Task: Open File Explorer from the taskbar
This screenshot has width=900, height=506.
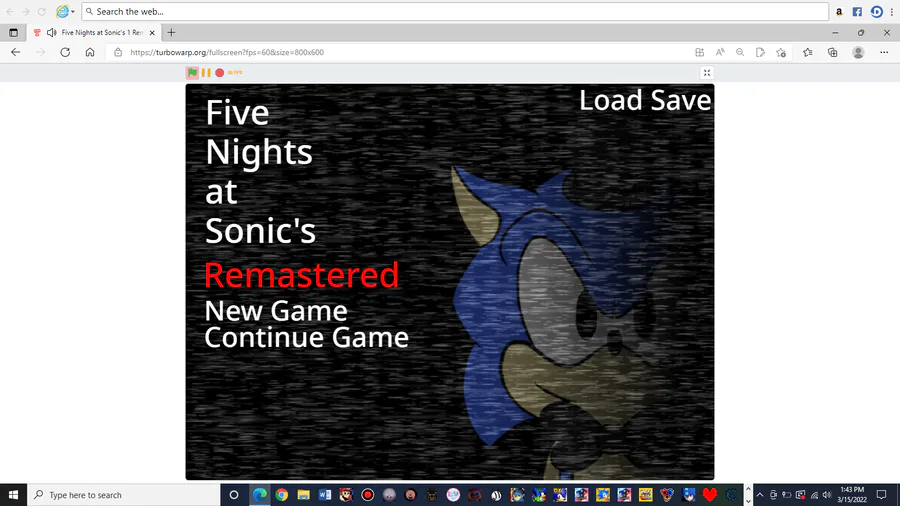Action: [x=303, y=495]
